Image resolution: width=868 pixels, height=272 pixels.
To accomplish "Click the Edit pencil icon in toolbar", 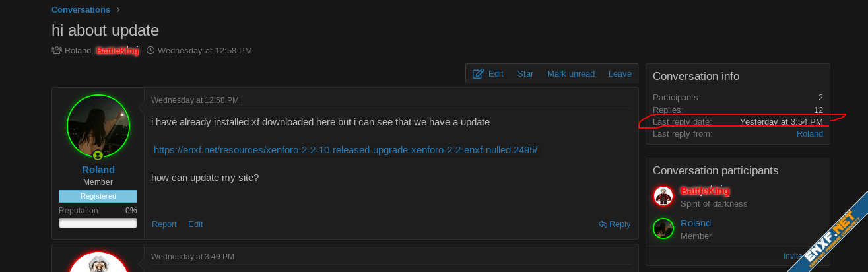I will (479, 74).
